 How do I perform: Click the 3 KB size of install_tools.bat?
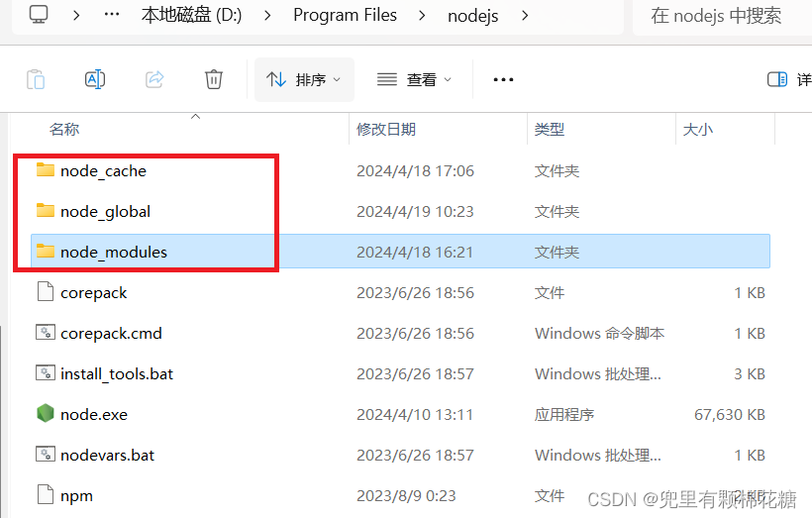[750, 374]
